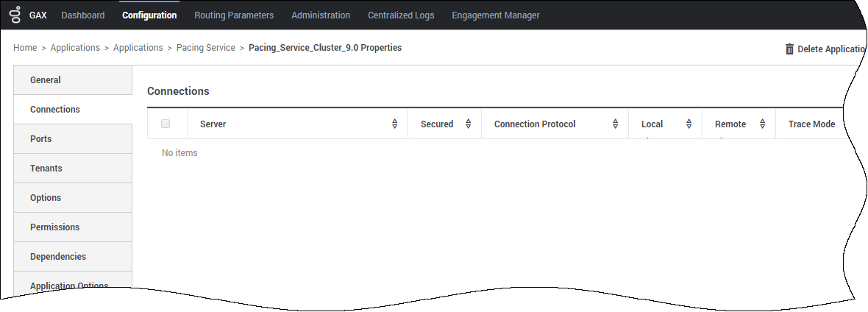The width and height of the screenshot is (868, 312).
Task: Open the Centralized Logs menu
Action: click(x=402, y=15)
